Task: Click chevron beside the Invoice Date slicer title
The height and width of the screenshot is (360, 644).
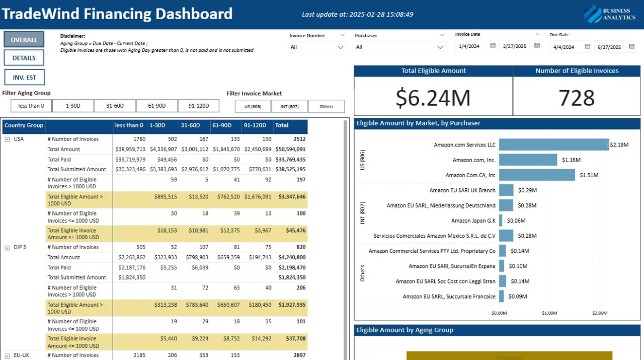Action: 538,34
